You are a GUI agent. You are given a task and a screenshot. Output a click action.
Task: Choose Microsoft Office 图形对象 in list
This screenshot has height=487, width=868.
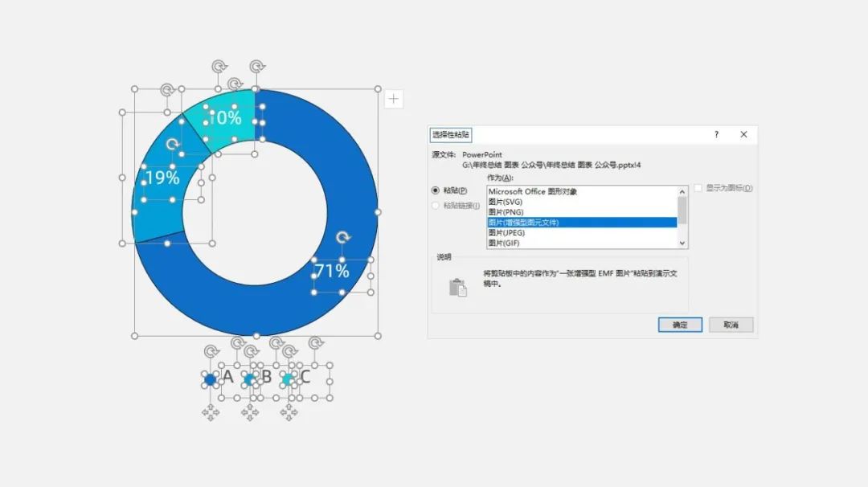tap(581, 191)
